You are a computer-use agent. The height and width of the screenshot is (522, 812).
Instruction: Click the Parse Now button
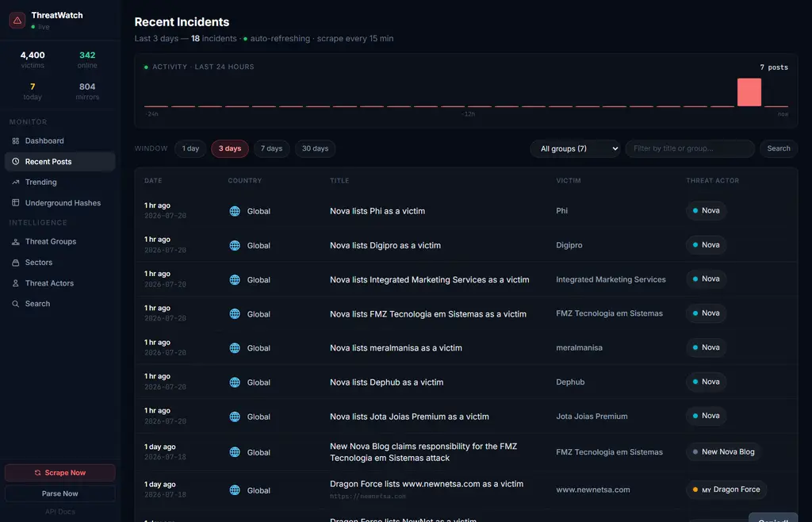[60, 493]
